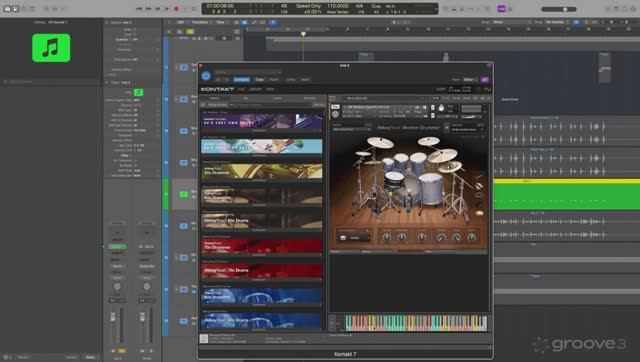Click the Kontakt instrument volume slider

tap(471, 117)
